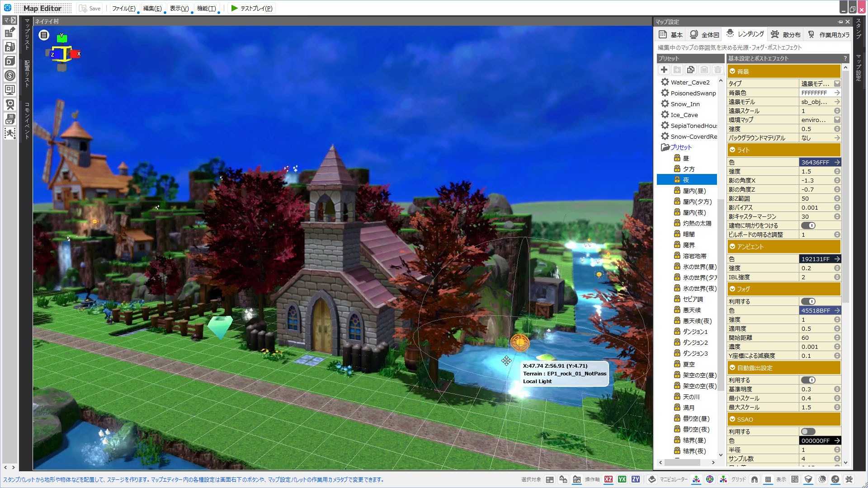Open the タイプ dropdown in 背景 section
This screenshot has height=488, width=868.
[837, 84]
